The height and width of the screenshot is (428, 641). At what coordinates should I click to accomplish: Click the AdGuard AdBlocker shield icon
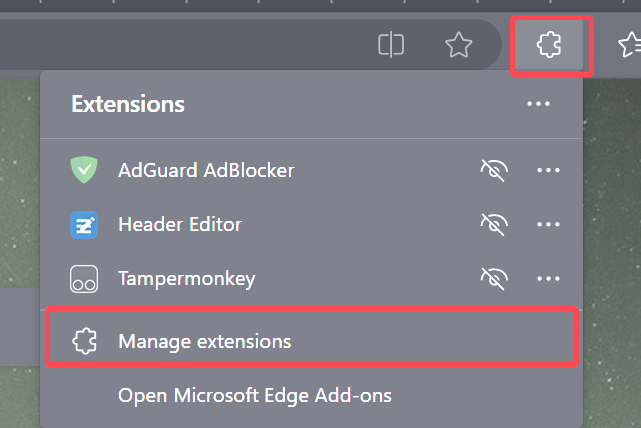pyautogui.click(x=84, y=170)
